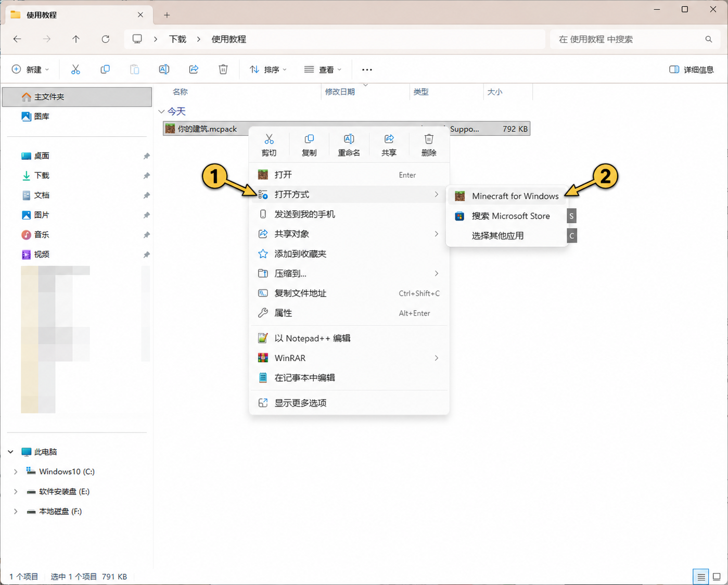This screenshot has width=728, height=585.
Task: Go up one folder level with the up arrow
Action: [x=76, y=39]
